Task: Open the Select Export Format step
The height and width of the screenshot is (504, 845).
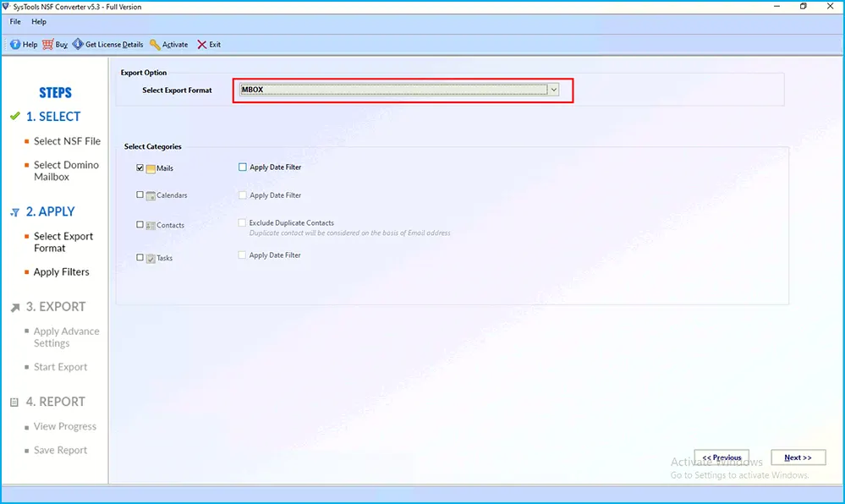Action: pos(63,242)
